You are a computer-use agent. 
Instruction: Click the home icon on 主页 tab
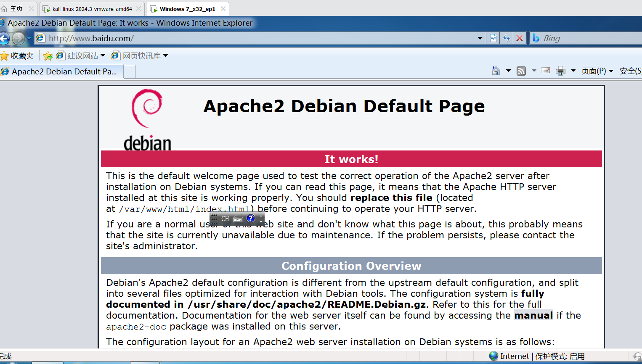pos(4,8)
